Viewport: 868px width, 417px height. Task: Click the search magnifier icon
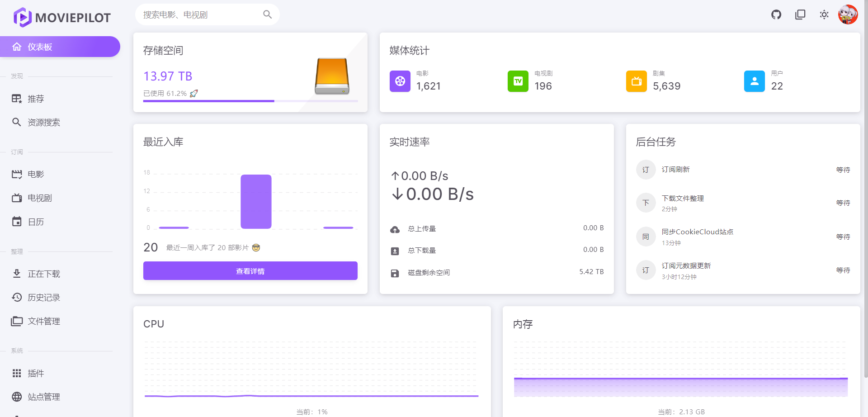click(x=268, y=14)
